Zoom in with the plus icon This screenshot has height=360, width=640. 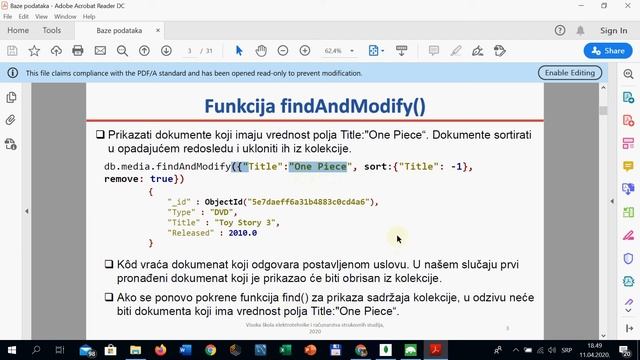pyautogui.click(x=305, y=51)
